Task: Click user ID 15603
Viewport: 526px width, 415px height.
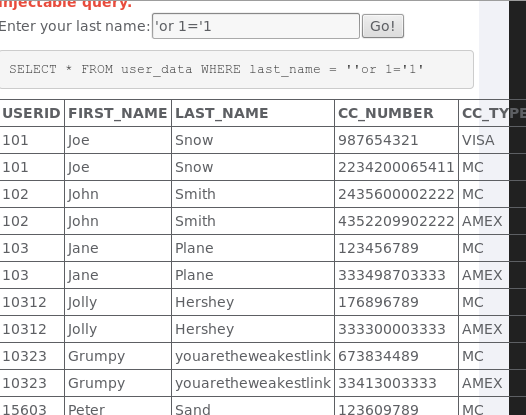Action: pos(24,409)
